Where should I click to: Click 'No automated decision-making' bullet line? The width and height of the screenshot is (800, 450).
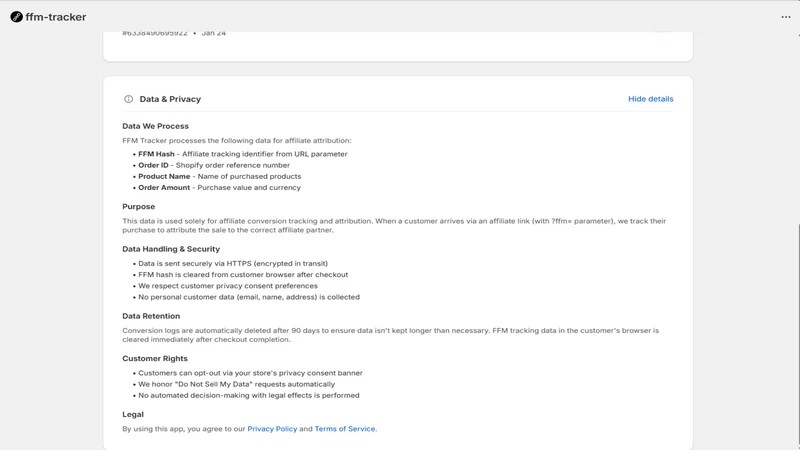click(x=249, y=395)
